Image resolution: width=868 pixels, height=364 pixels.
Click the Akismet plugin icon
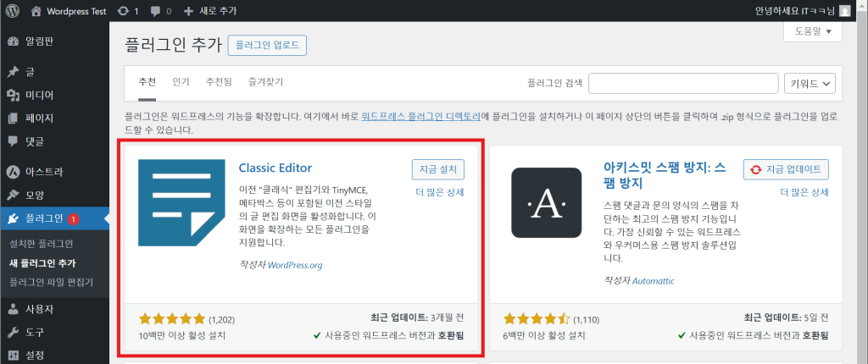[547, 202]
